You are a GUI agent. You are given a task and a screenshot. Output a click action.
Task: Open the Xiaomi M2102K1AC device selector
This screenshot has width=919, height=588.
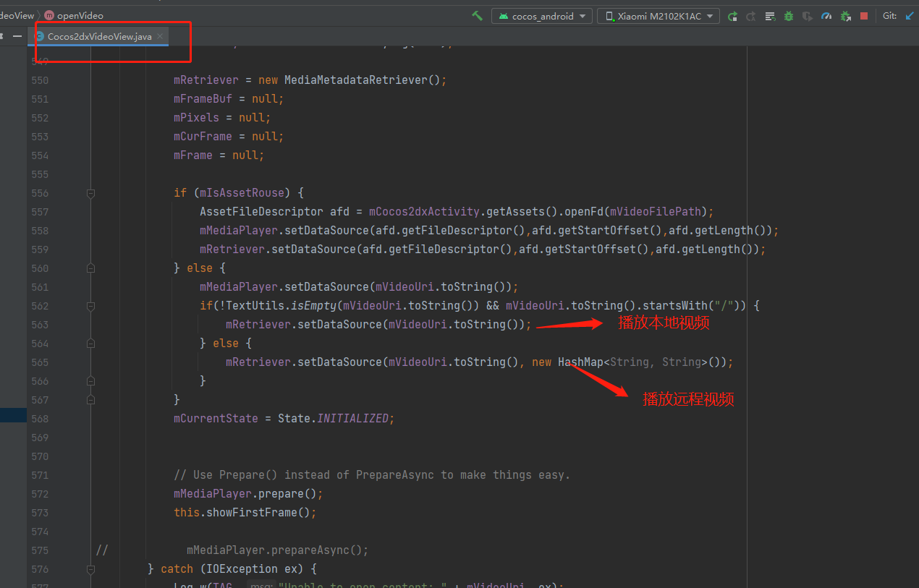(x=658, y=16)
